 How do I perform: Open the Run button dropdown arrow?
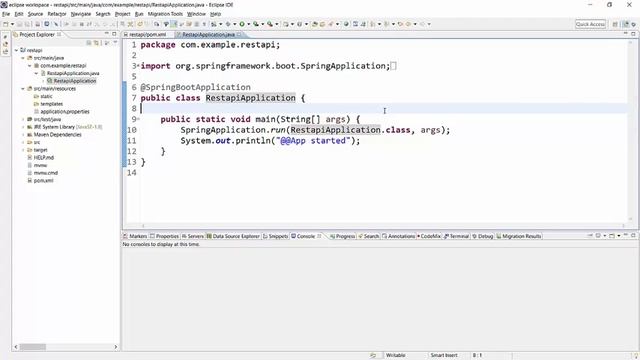click(248, 24)
